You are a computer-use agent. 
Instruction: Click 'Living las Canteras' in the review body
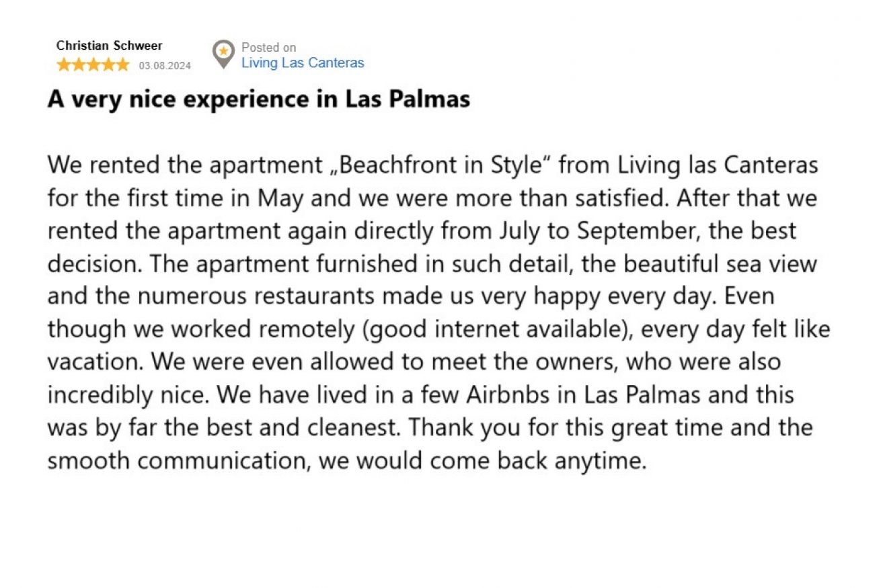(x=718, y=165)
